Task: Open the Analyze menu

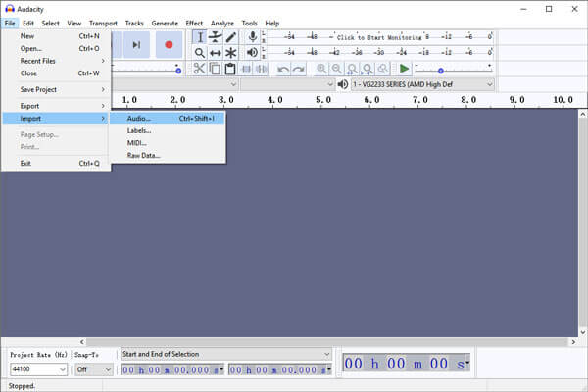Action: pyautogui.click(x=222, y=24)
